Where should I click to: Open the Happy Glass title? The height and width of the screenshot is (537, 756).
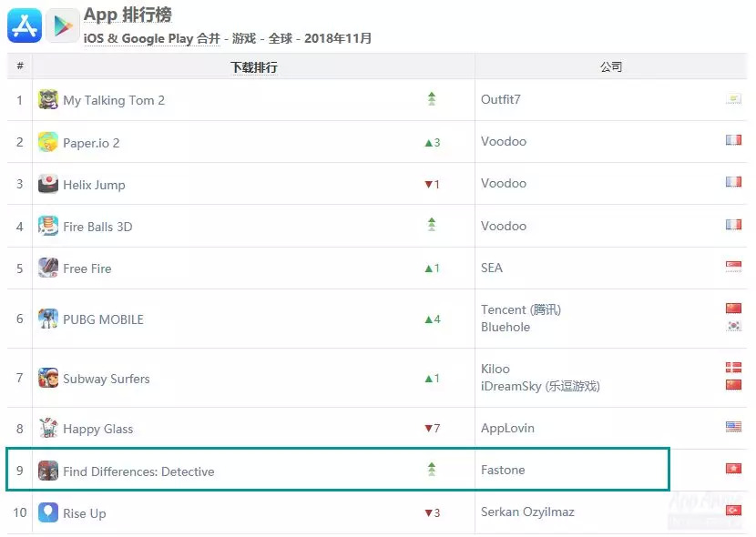(97, 429)
